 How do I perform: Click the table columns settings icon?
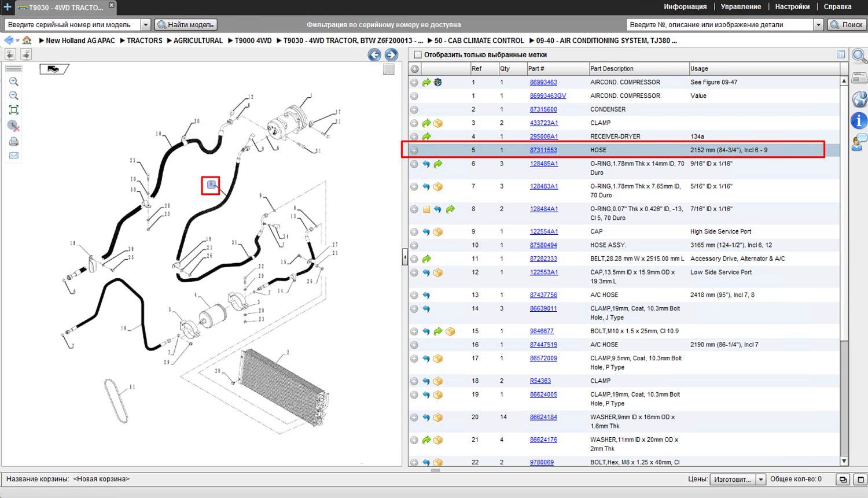point(841,54)
